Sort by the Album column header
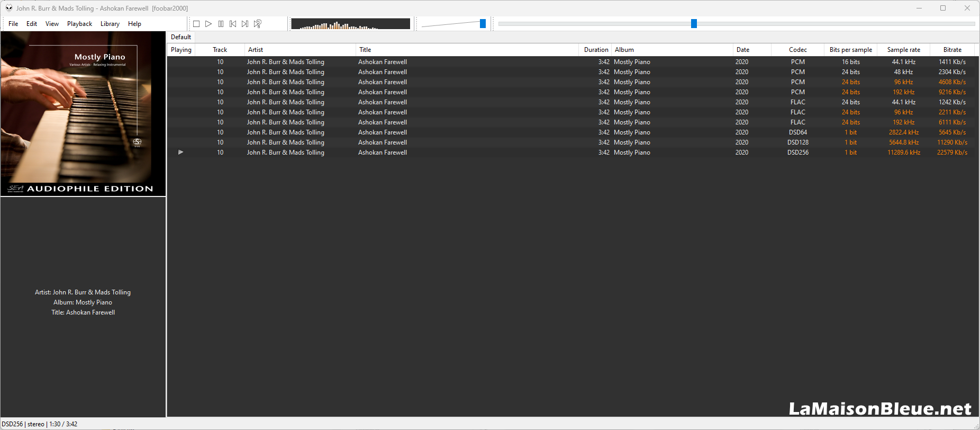980x430 pixels. pyautogui.click(x=672, y=50)
